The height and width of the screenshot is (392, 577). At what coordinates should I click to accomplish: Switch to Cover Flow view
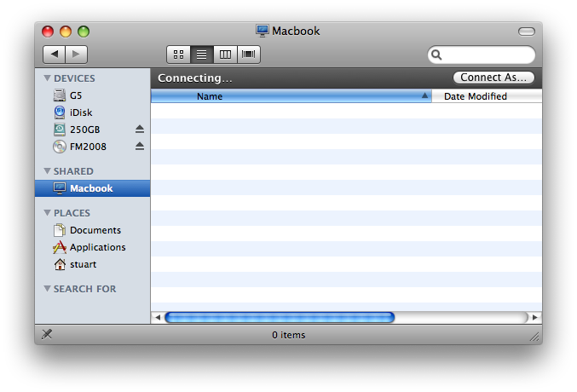tap(249, 55)
